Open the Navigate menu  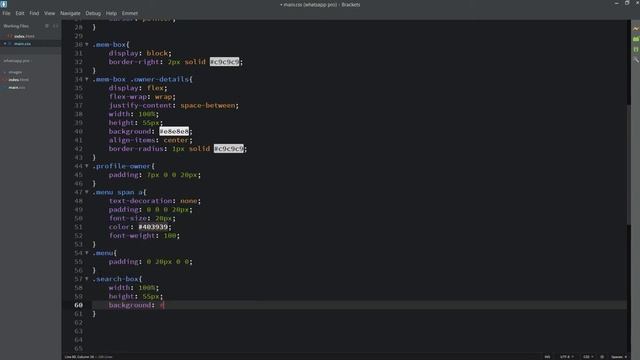[x=70, y=13]
